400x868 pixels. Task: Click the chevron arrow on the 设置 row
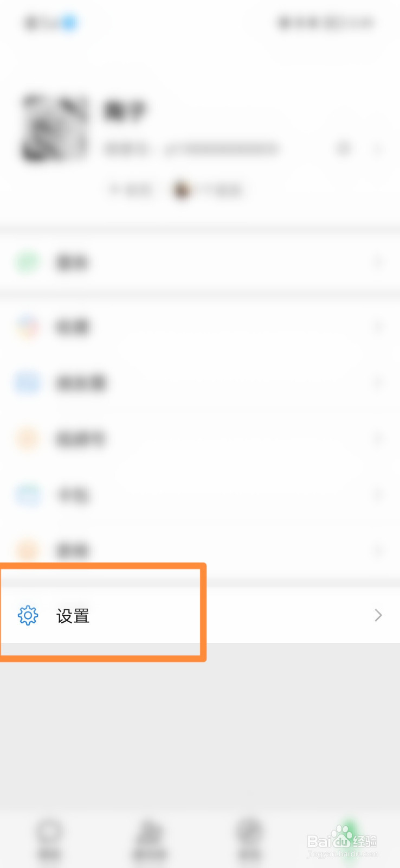tap(378, 615)
